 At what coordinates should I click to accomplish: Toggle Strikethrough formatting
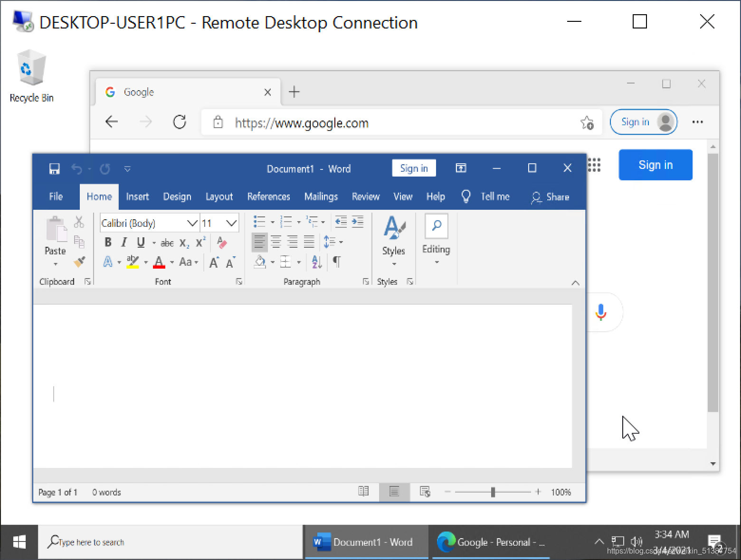pyautogui.click(x=167, y=243)
